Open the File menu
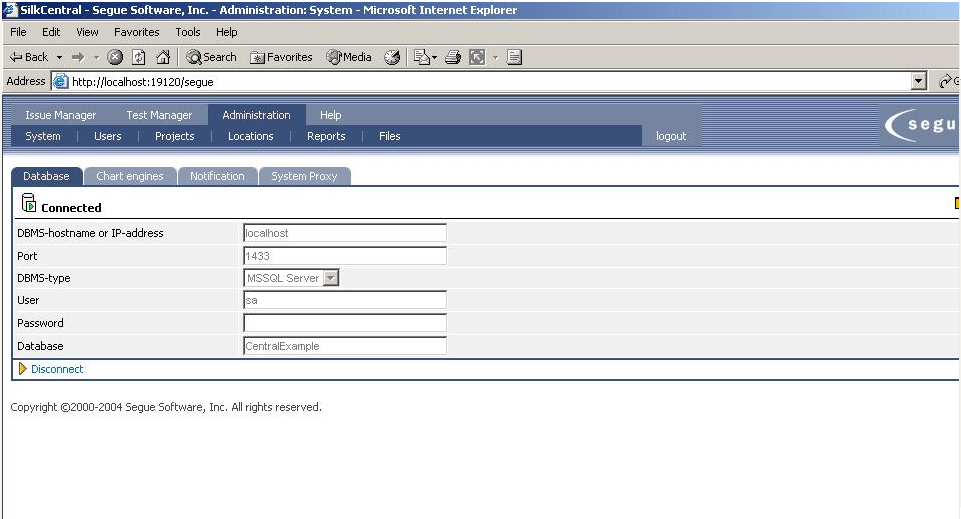The image size is (961, 519). point(18,32)
